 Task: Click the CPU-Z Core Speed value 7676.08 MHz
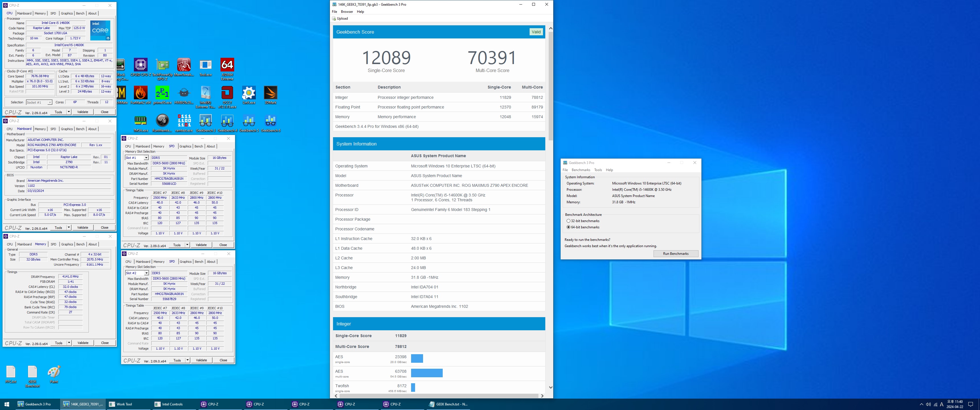pos(40,76)
